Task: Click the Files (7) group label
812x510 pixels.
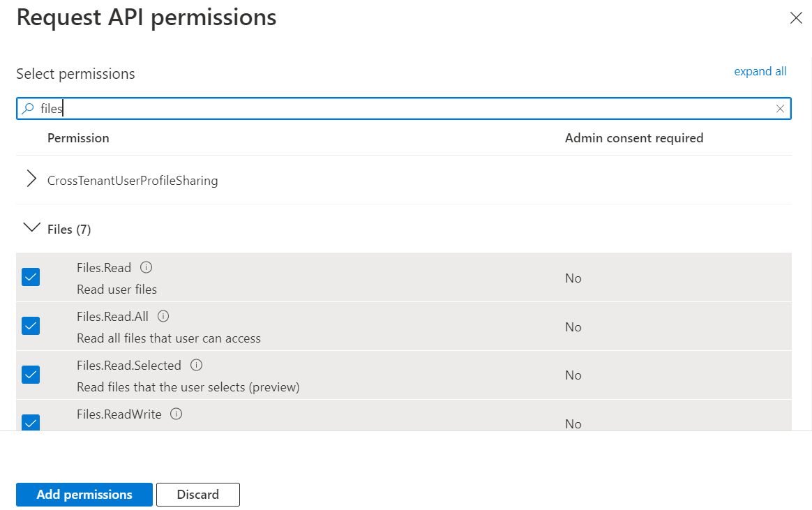Action: 69,229
